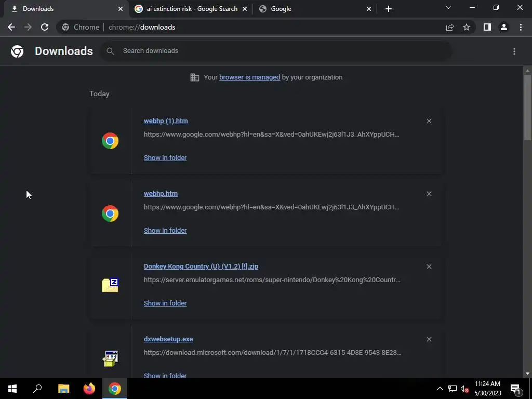Remove Donkey Kong Country zip from list
The height and width of the screenshot is (399, 532).
click(x=429, y=267)
